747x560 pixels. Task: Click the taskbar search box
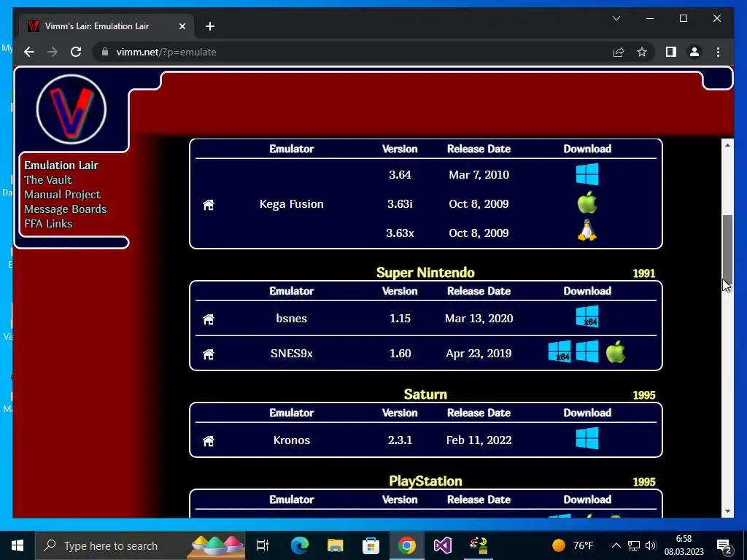[140, 545]
